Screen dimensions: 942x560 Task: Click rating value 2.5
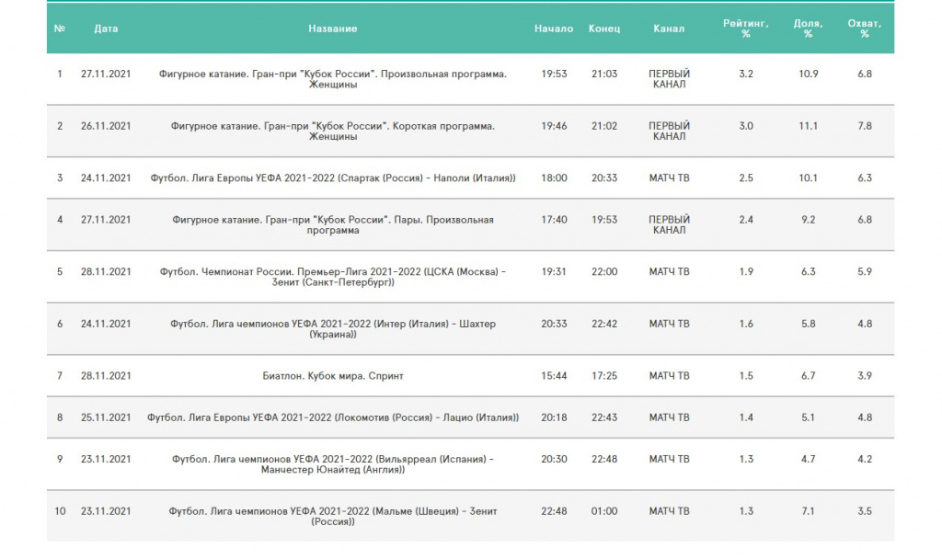pyautogui.click(x=745, y=177)
